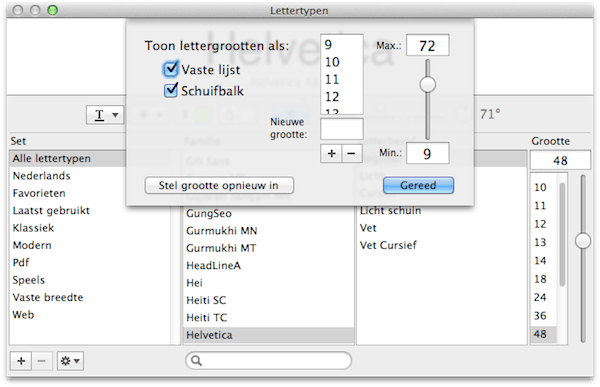Screen dimensions: 600x387
Task: Click the main font size slider knob
Action: pyautogui.click(x=583, y=241)
